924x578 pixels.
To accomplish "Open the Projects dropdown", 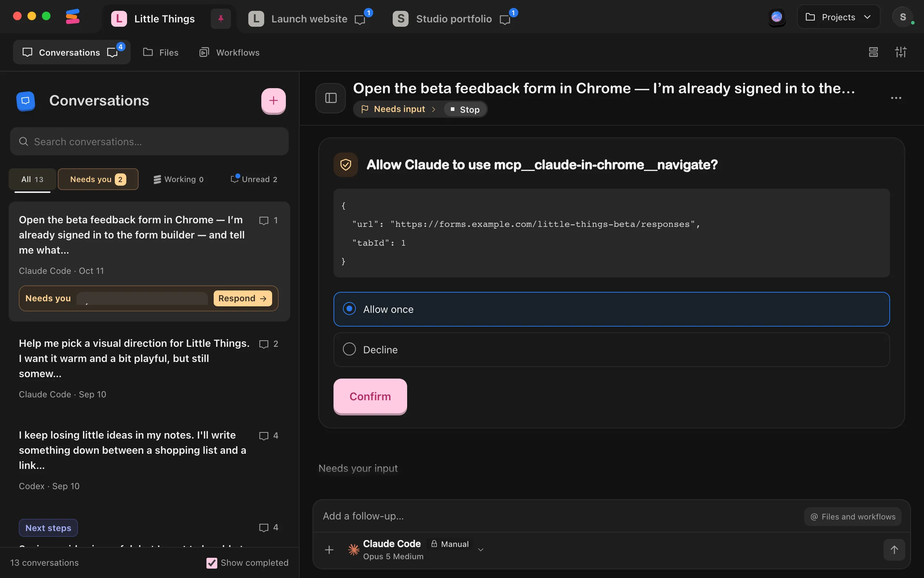I will coord(838,17).
